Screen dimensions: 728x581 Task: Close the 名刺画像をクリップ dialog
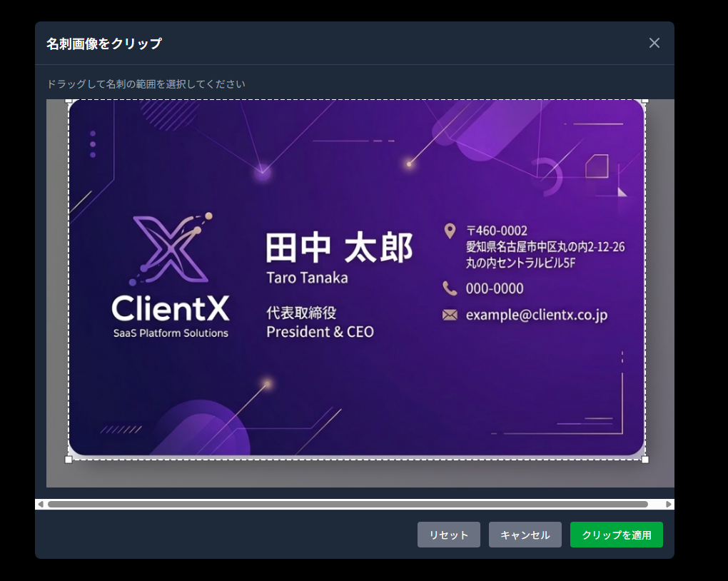[654, 43]
